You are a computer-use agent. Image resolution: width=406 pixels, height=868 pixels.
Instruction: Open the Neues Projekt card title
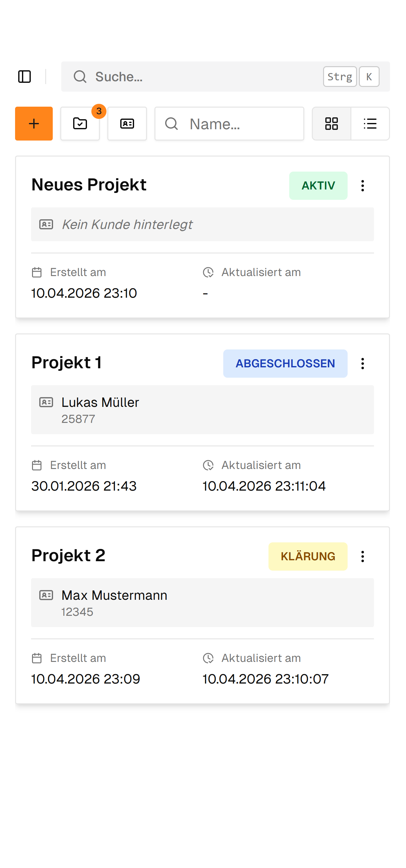pos(89,185)
